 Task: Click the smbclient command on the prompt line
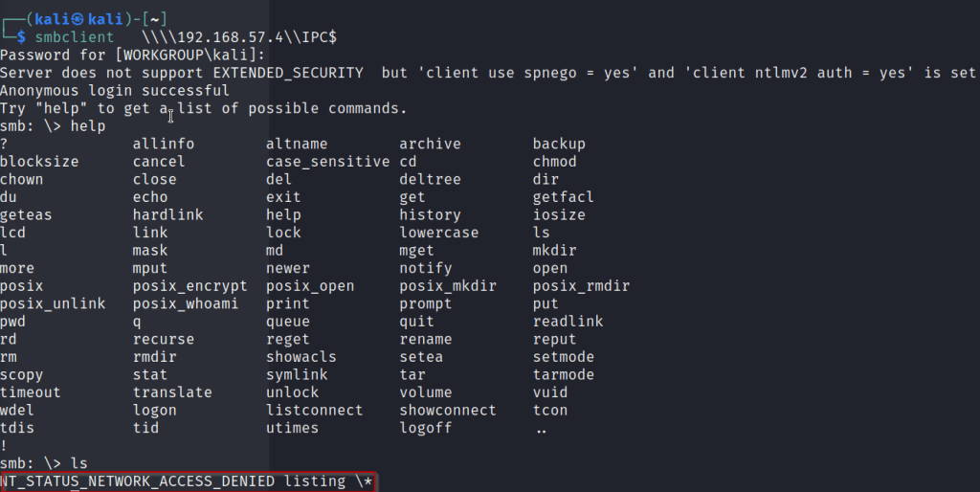74,37
